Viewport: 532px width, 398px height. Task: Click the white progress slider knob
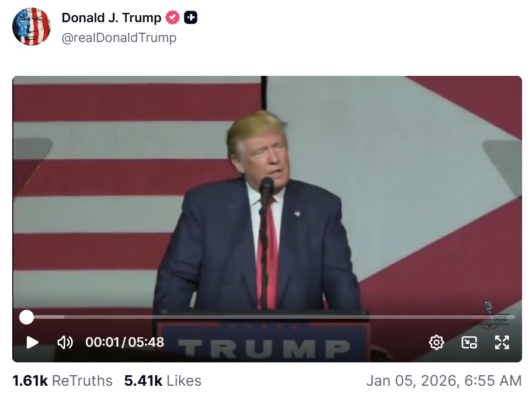coord(26,317)
